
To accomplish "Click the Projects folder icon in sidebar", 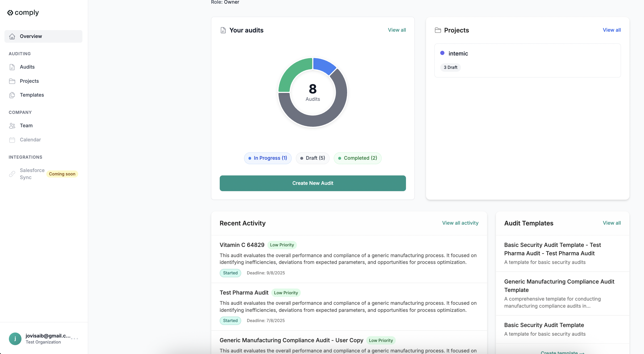I will click(12, 81).
